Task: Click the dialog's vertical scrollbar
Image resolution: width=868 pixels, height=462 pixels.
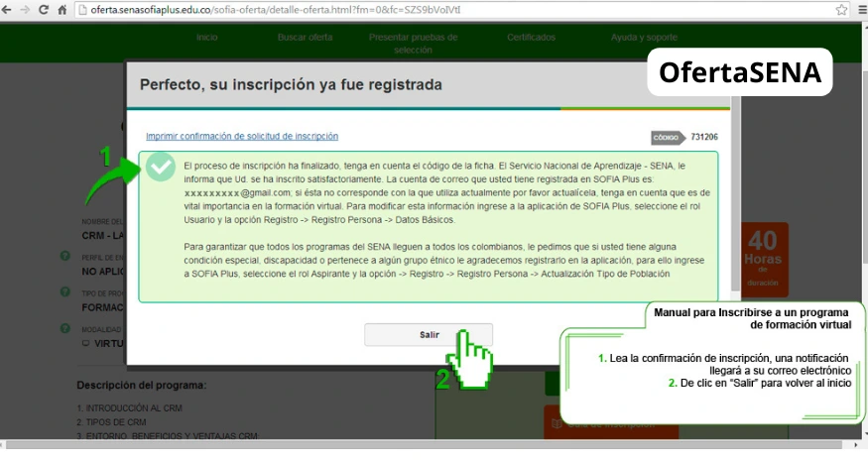Action: (735, 193)
